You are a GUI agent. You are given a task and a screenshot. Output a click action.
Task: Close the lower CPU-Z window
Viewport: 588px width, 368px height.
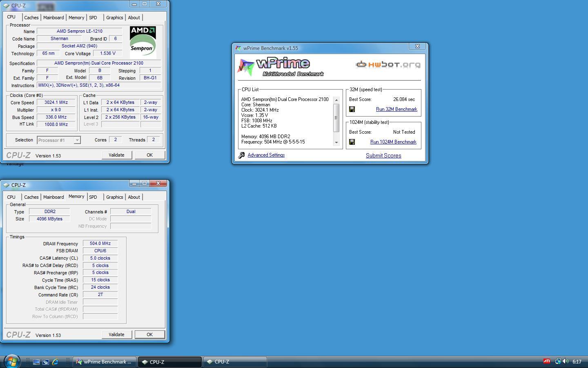pos(158,183)
